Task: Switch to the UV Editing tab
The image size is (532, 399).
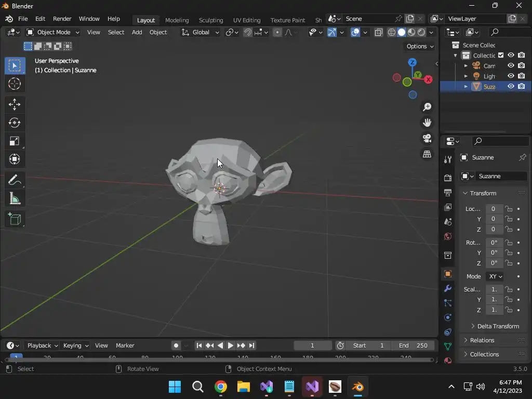Action: pos(247,20)
